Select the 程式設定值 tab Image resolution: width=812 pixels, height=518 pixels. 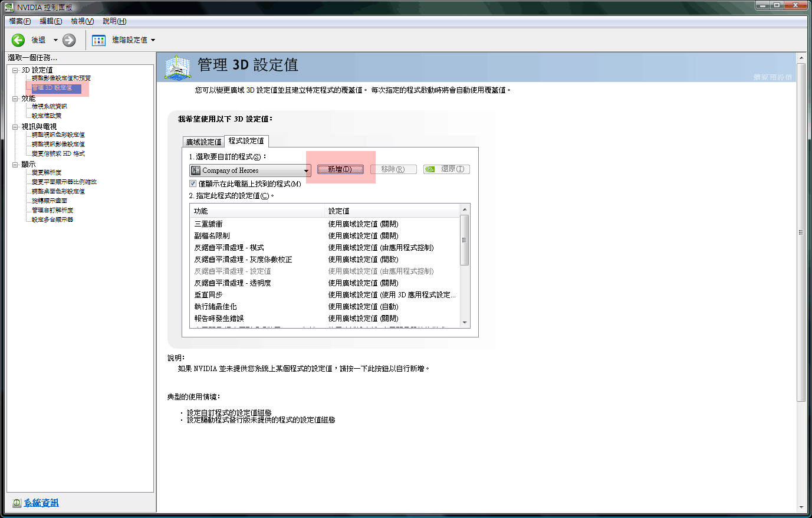[x=246, y=141]
